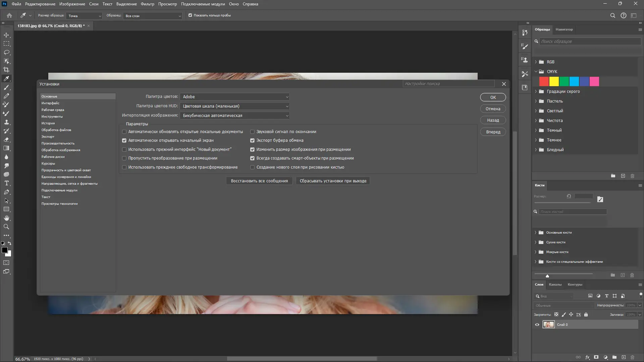Click search magnifier icon in options bar
Image resolution: width=644 pixels, height=362 pixels.
[612, 15]
